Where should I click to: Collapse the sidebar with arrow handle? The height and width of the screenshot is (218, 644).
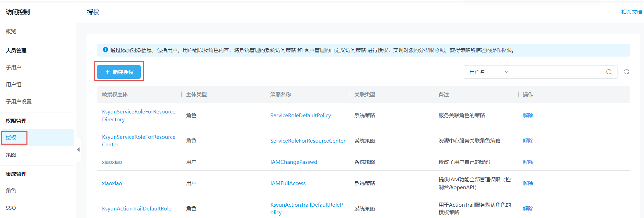coord(78,150)
